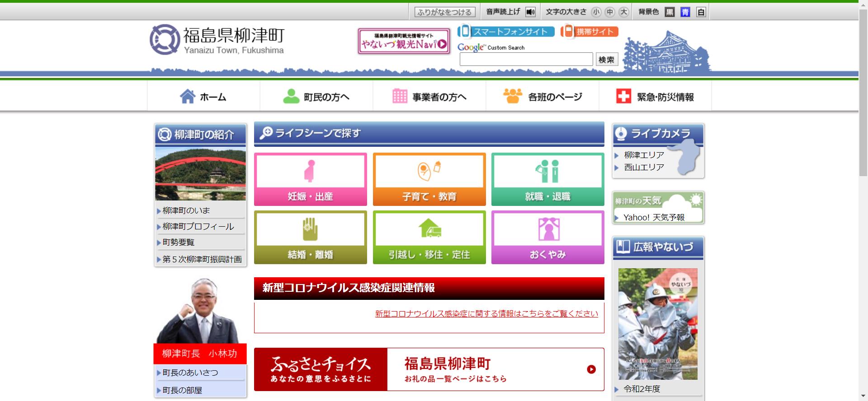The height and width of the screenshot is (401, 868).
Task: Open the coronavirus information link
Action: click(486, 313)
